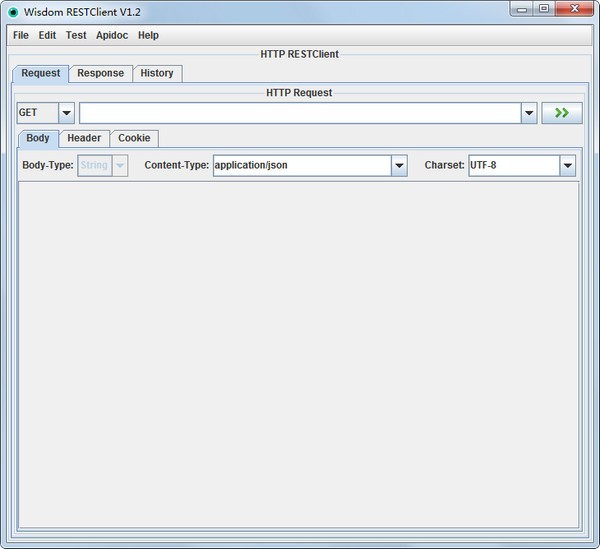Click the Content-Type label
The width and height of the screenshot is (600, 549).
(177, 165)
